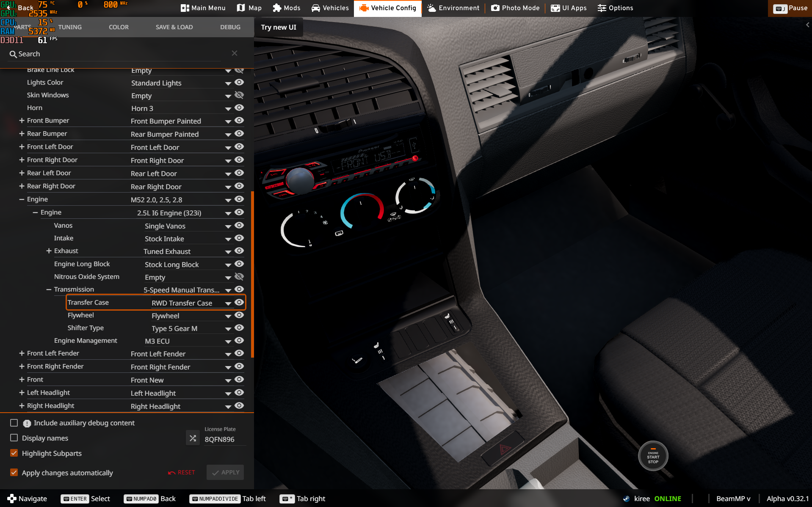Screen dimensions: 812x507
Task: Toggle visibility of Lights Color part
Action: click(239, 82)
